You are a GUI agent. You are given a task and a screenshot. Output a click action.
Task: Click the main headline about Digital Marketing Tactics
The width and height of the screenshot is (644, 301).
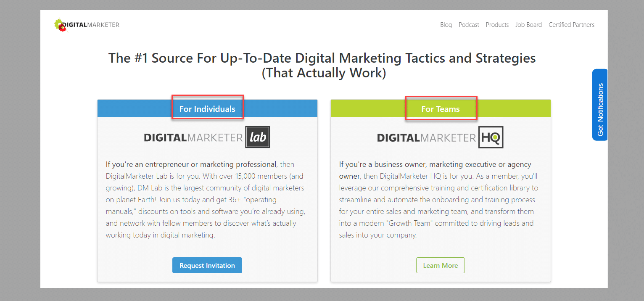(322, 65)
